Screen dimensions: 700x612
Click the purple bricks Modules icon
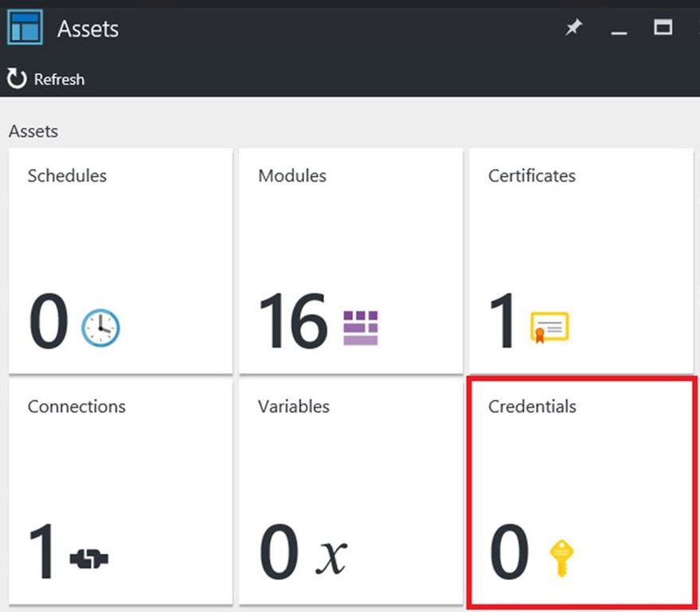point(360,328)
